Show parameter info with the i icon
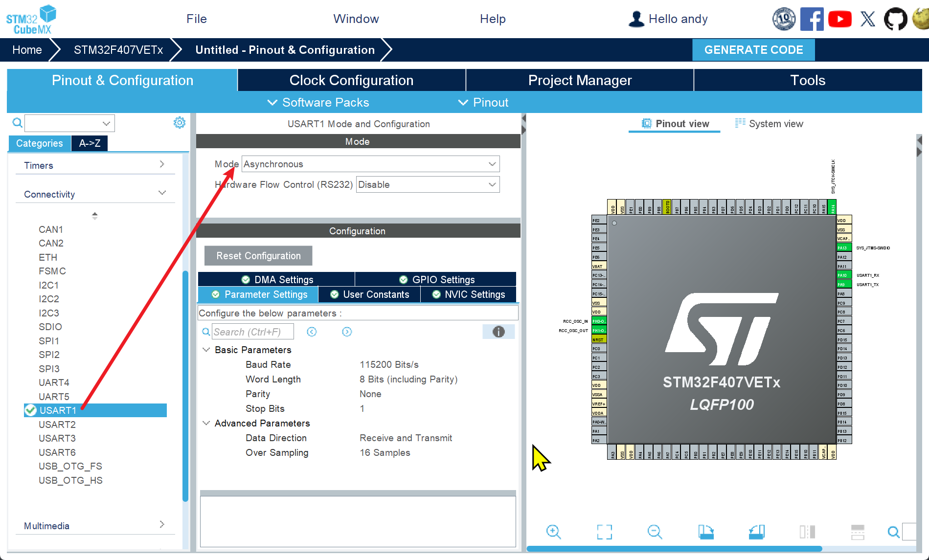The image size is (929, 560). (498, 332)
